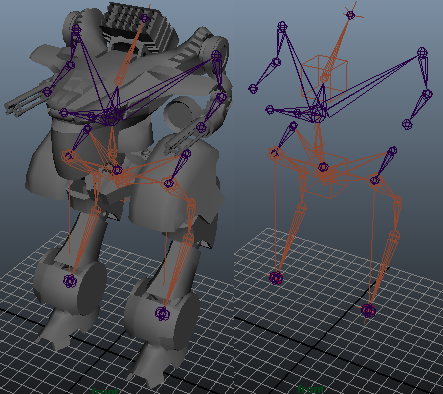Select the ankle joint in the mech's rear foot
443x394 pixels.
pyautogui.click(x=70, y=281)
